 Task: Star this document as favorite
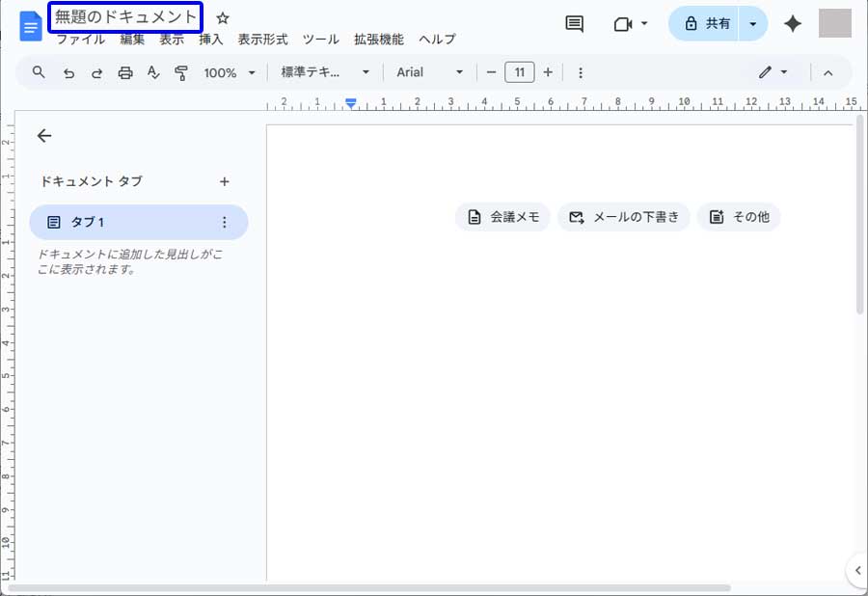223,18
